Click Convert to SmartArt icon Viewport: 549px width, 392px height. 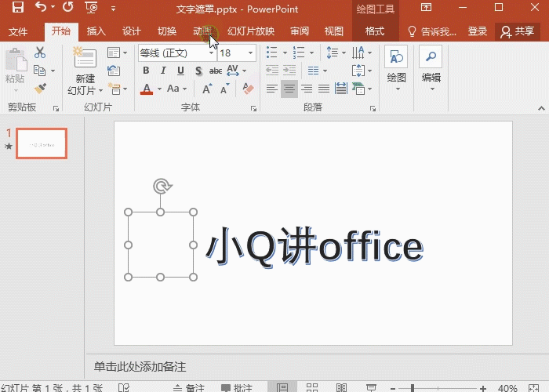[358, 89]
